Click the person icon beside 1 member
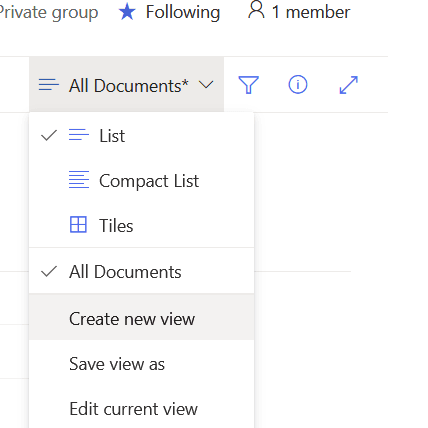428x428 pixels. point(256,10)
